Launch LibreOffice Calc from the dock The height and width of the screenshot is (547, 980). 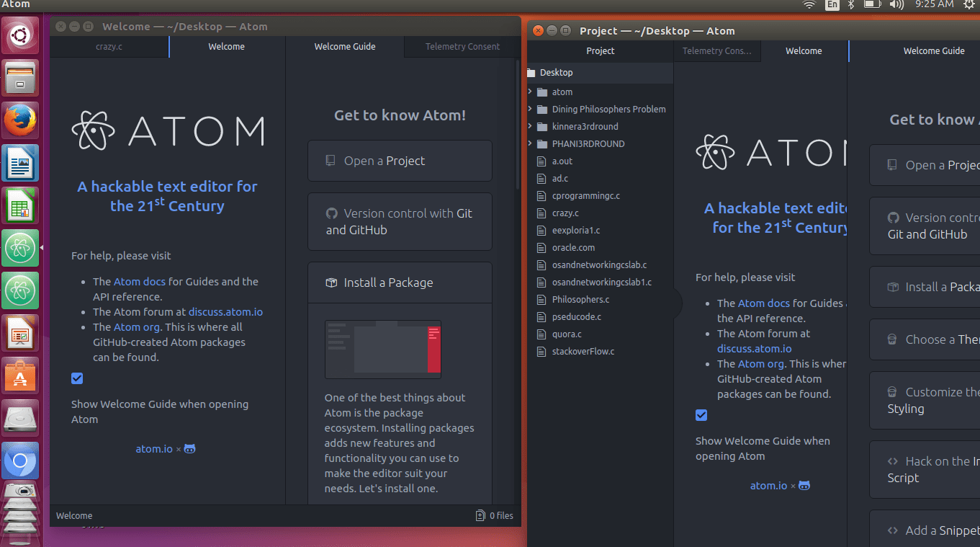(x=19, y=205)
